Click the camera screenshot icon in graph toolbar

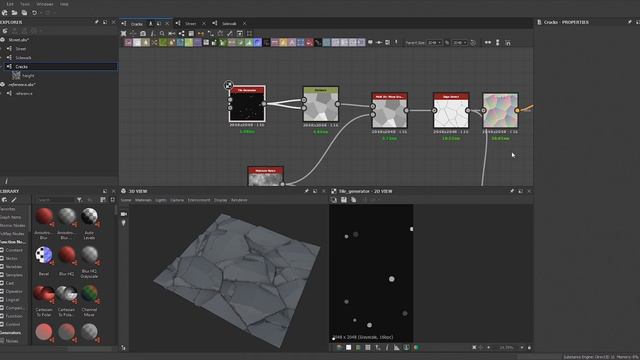point(143,33)
